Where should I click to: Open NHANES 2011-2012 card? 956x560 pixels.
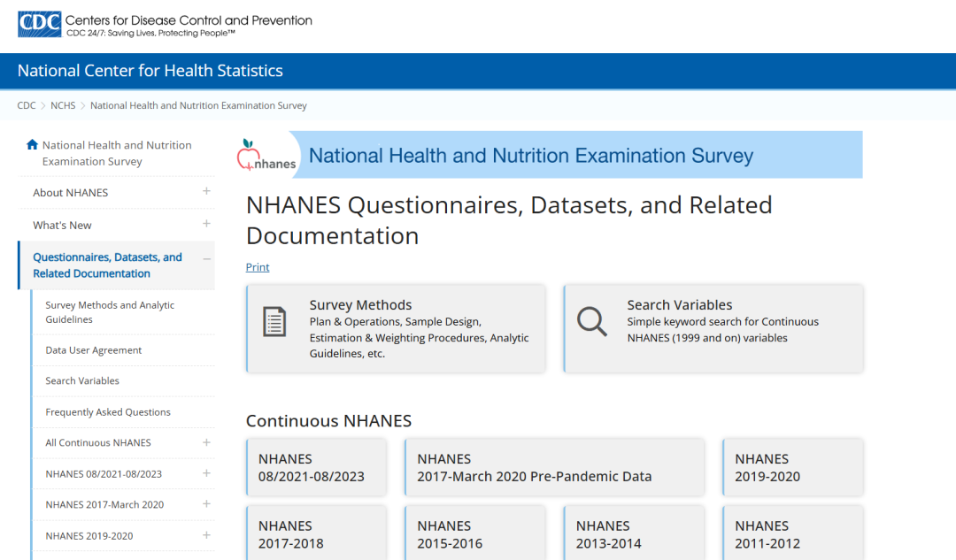[792, 533]
